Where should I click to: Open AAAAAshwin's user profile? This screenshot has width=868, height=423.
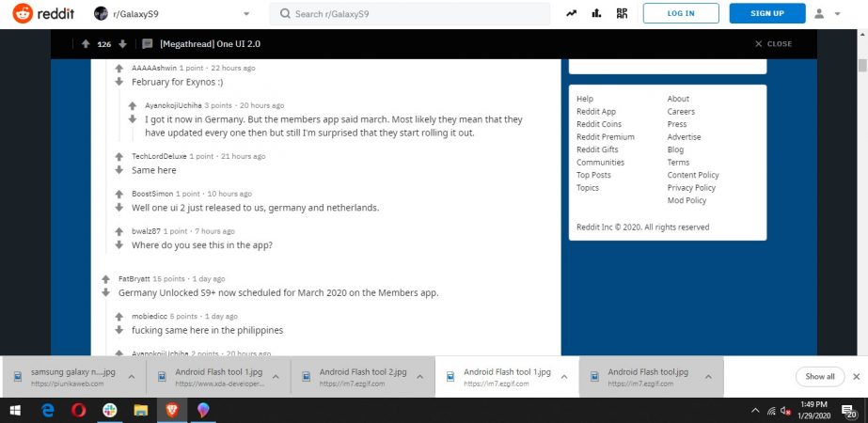coord(154,68)
